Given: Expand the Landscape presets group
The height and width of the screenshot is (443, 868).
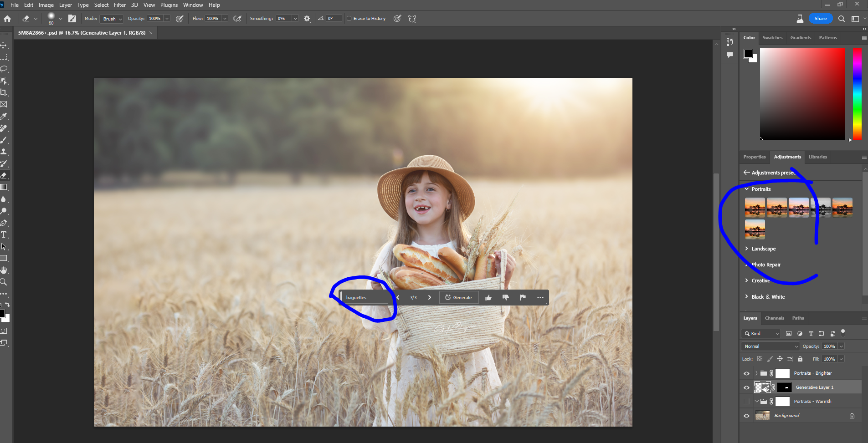Looking at the screenshot, I should (x=746, y=249).
